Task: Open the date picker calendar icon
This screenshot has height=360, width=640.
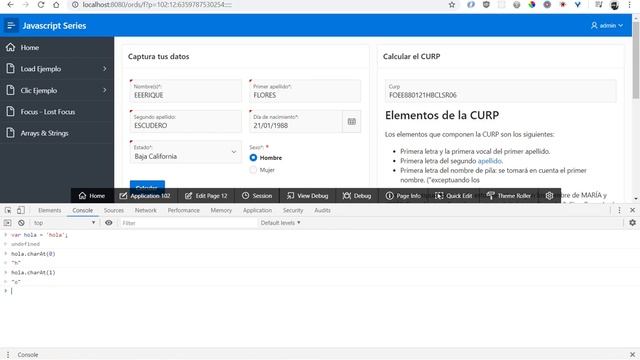Action: [x=351, y=121]
